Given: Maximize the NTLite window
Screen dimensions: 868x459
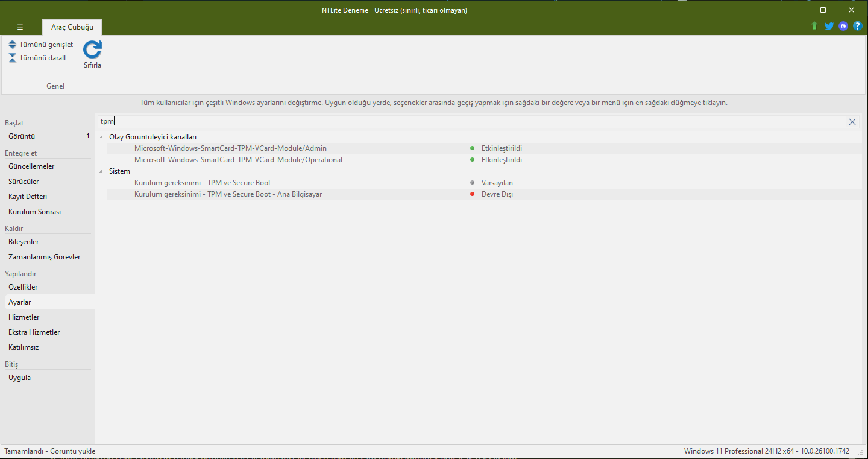Looking at the screenshot, I should point(823,10).
